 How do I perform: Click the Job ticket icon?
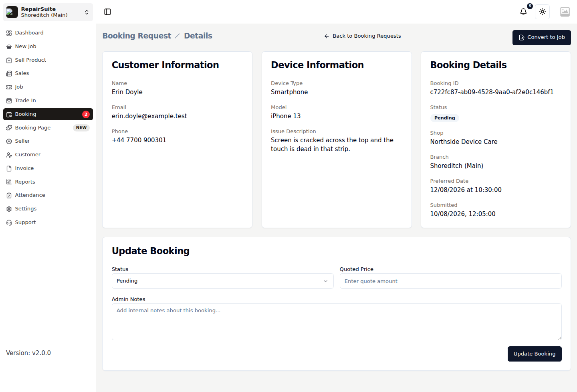[x=9, y=87]
